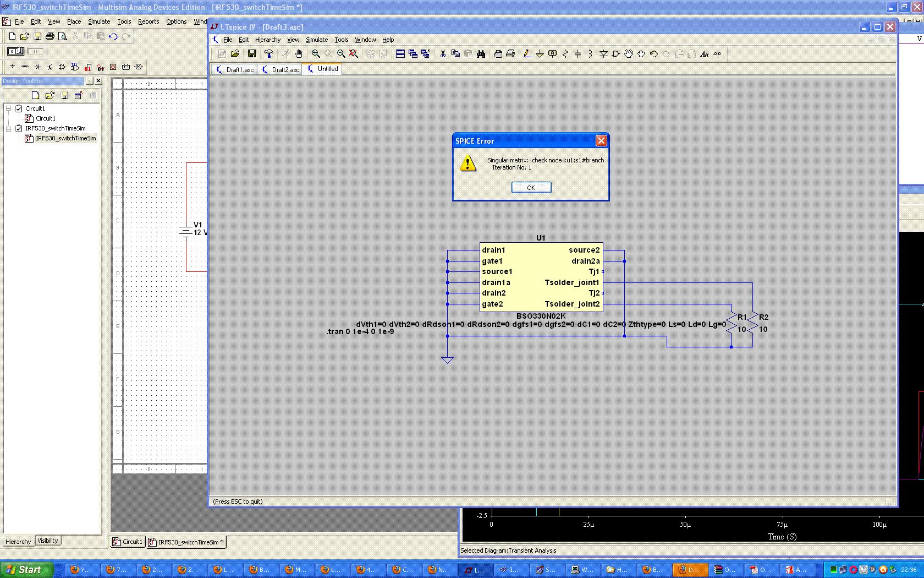Select the LTspice Place Ground tool
This screenshot has height=578, width=924.
click(540, 54)
